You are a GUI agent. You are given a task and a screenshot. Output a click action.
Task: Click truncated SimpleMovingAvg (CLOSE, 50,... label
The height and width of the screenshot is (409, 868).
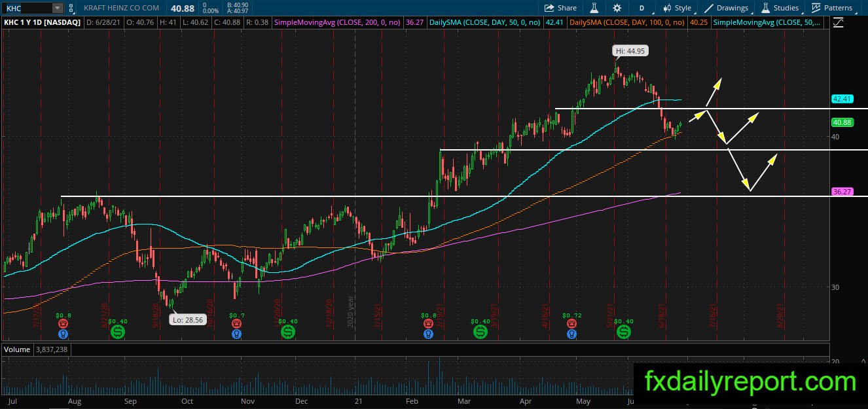point(769,23)
